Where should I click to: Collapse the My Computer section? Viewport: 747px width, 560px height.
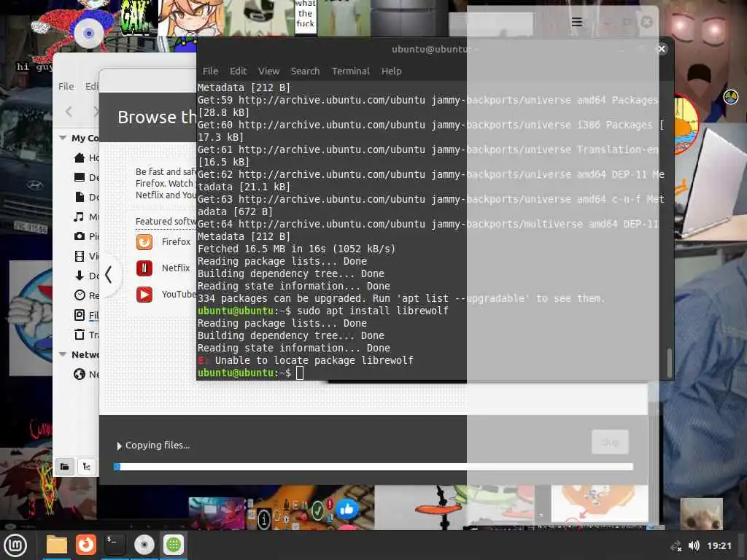pyautogui.click(x=63, y=138)
